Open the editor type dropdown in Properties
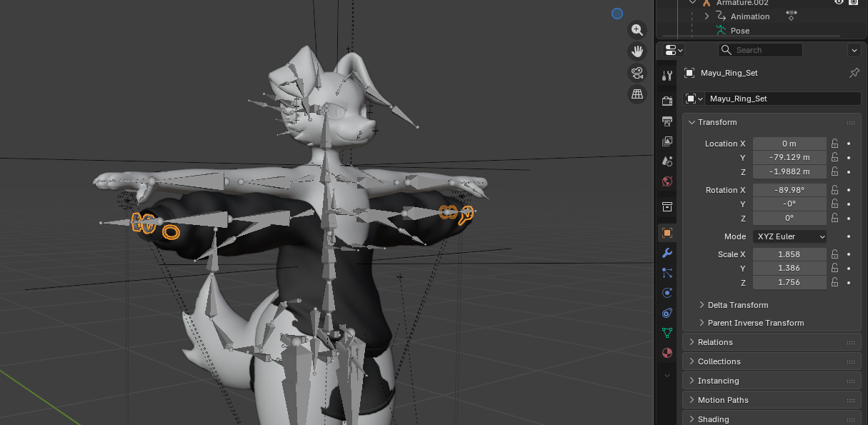Screen dimensions: 868x425 (x=674, y=50)
